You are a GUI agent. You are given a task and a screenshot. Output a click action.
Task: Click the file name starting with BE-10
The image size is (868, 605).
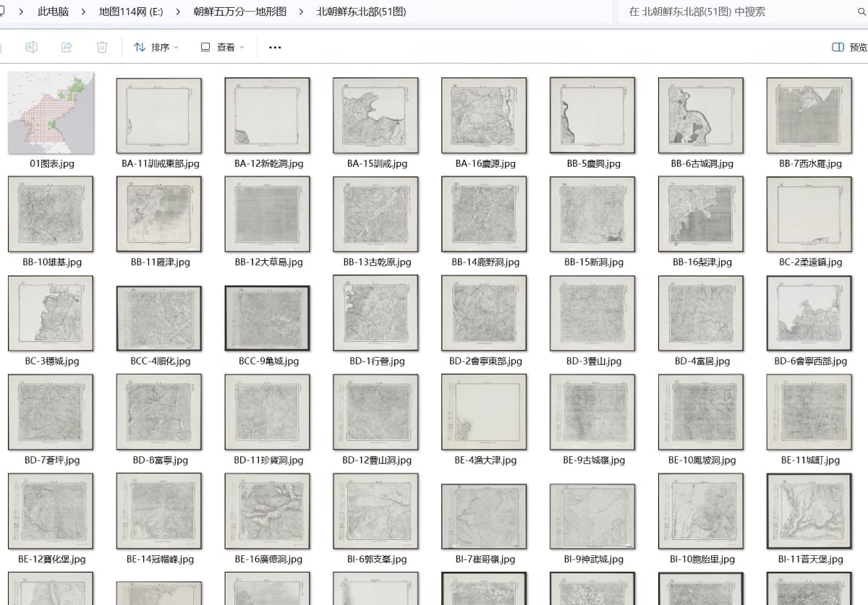[x=702, y=460]
